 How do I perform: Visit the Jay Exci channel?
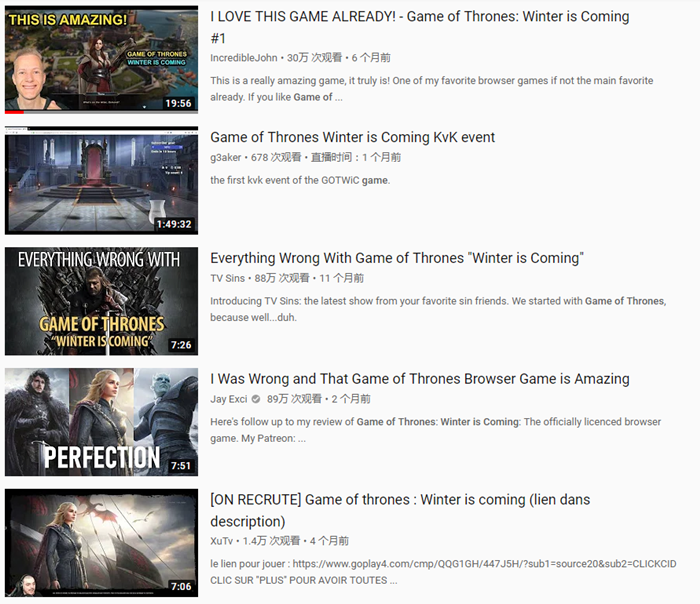coord(229,399)
